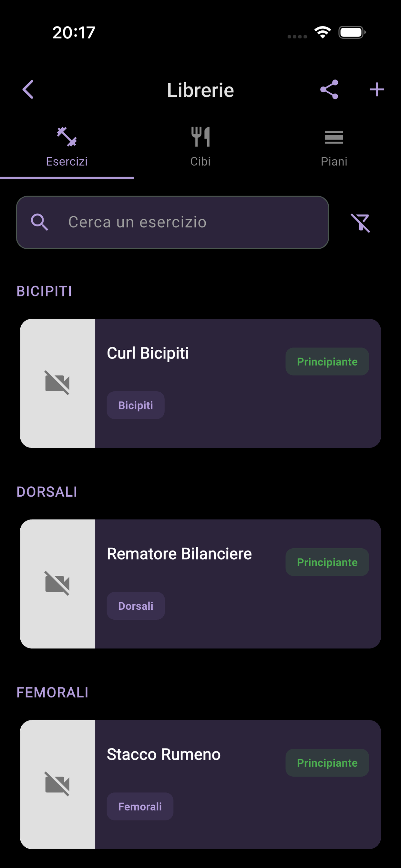Viewport: 401px width, 868px height.
Task: Select the Esercizi tab label
Action: click(x=67, y=161)
